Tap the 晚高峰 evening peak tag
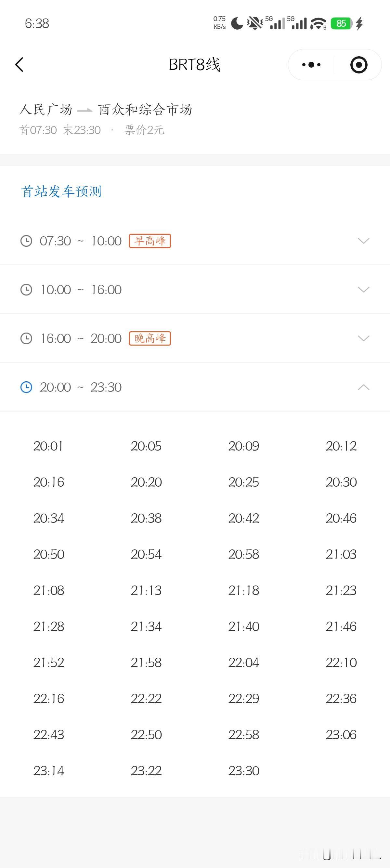 pyautogui.click(x=150, y=338)
